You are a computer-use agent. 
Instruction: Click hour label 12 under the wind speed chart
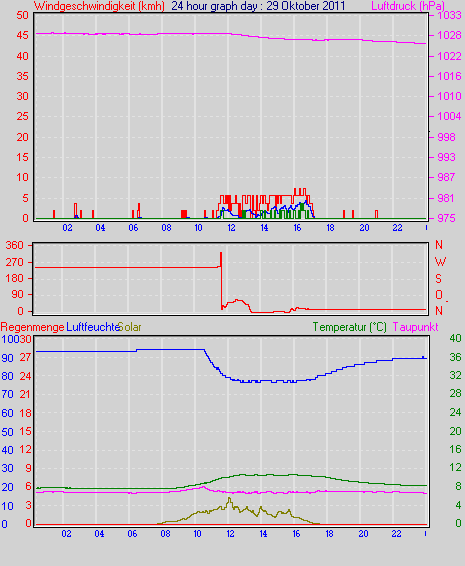tap(231, 228)
